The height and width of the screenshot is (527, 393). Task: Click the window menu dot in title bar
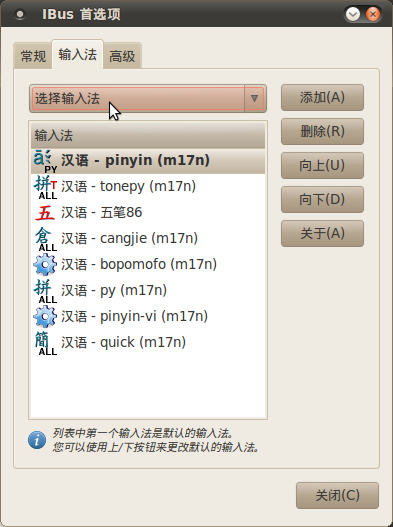coord(20,14)
